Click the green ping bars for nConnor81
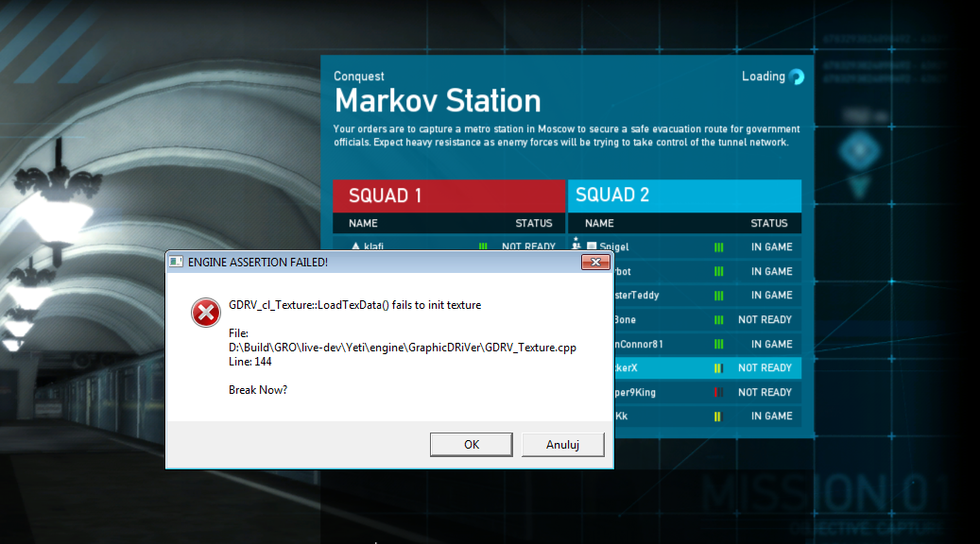 coord(719,344)
